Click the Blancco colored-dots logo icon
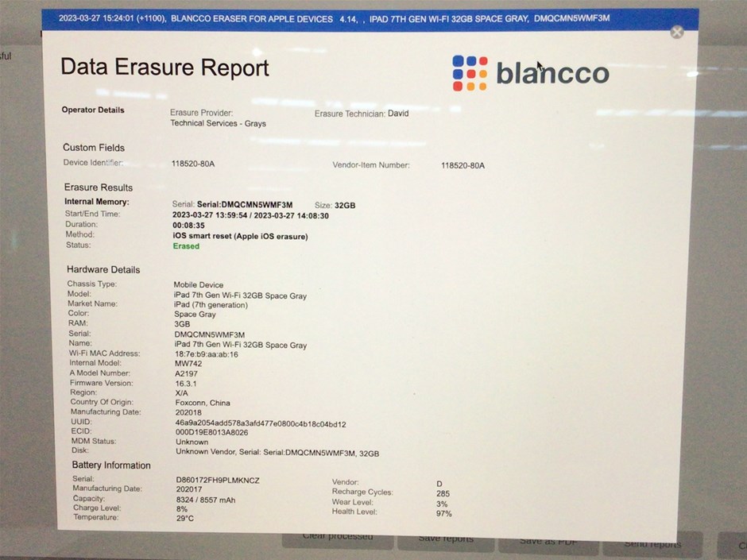 point(469,73)
